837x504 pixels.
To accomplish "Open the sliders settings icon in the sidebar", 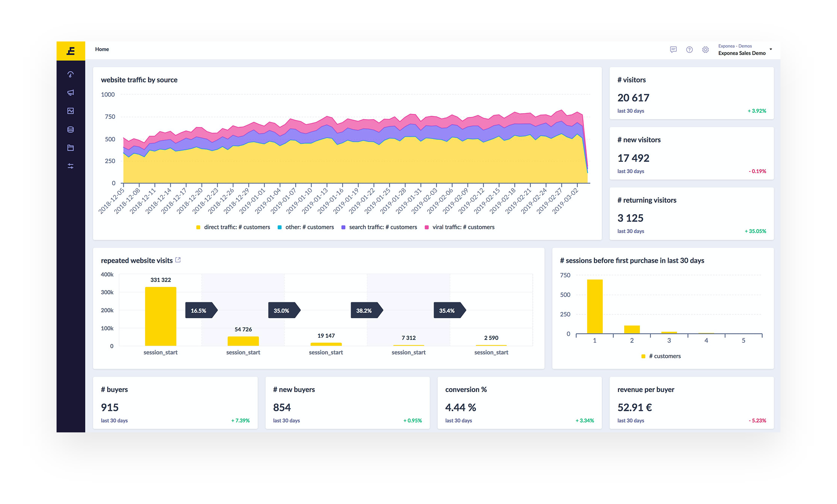I will [x=71, y=166].
